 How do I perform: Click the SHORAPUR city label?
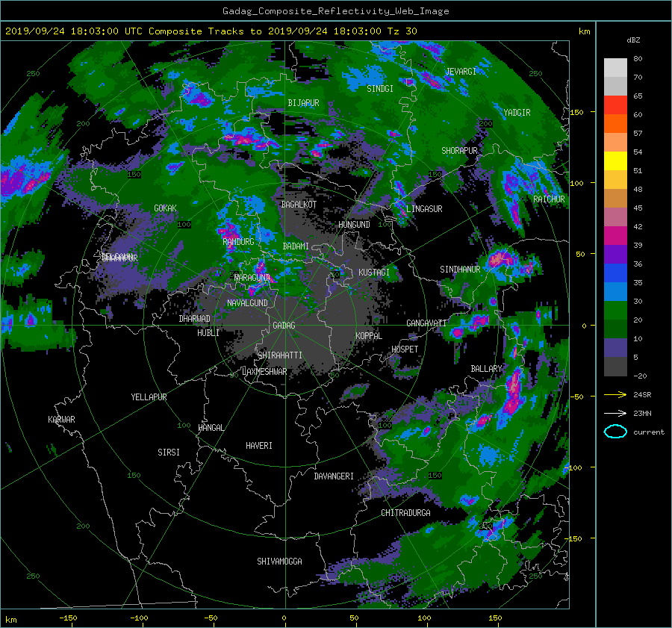pos(459,151)
